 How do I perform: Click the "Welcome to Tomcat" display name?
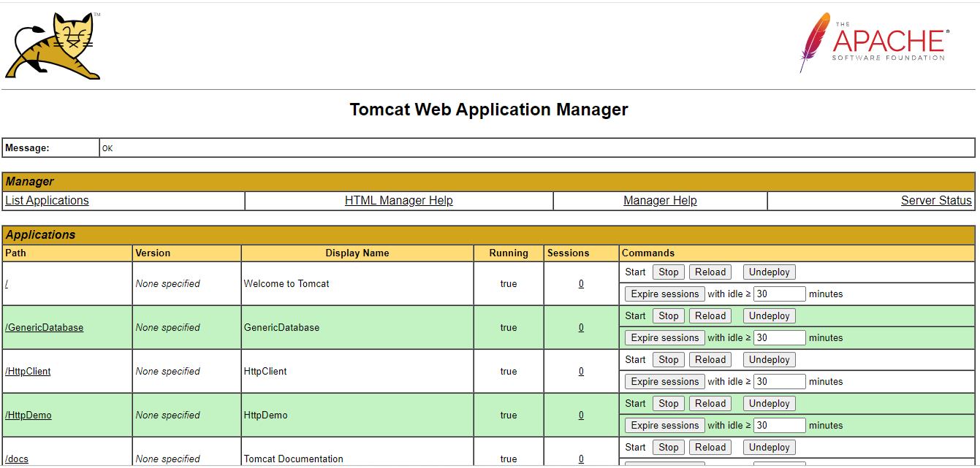pos(286,284)
